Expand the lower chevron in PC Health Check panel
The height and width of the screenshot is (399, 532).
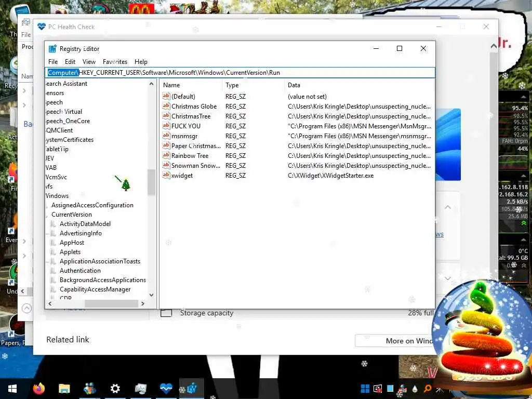tap(448, 278)
